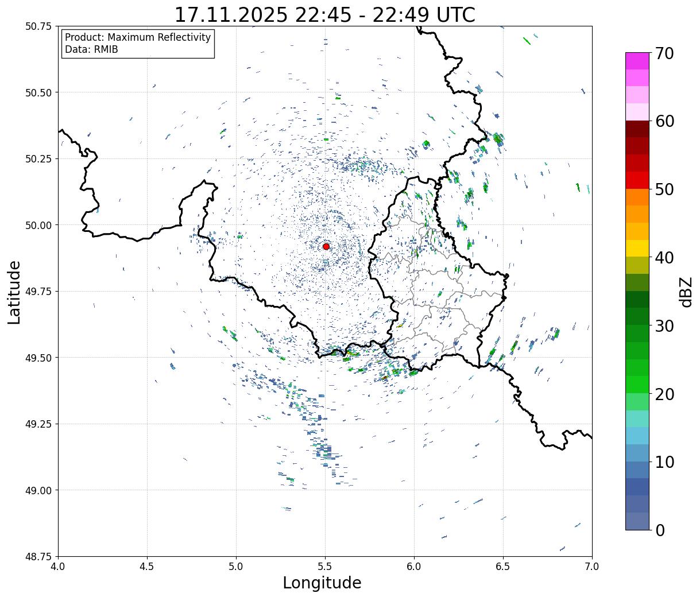
Task: Select the 'Product: Maximum Reflectivity' label
Action: tap(138, 37)
